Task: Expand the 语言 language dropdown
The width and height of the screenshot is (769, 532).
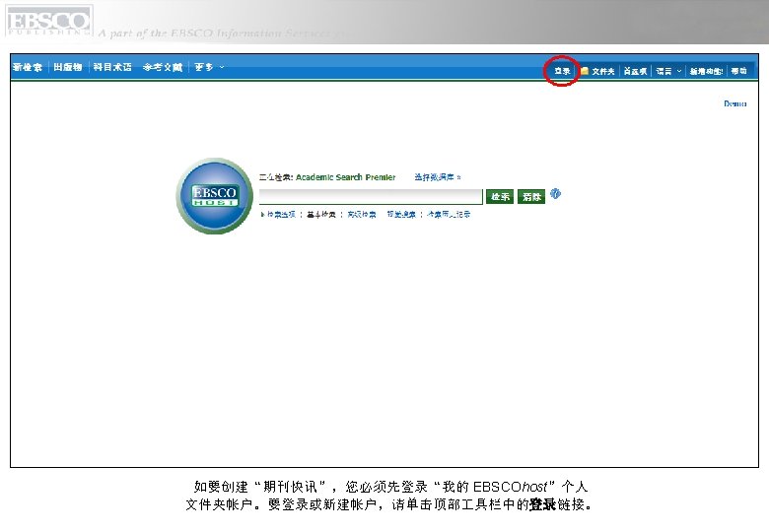Action: [668, 71]
